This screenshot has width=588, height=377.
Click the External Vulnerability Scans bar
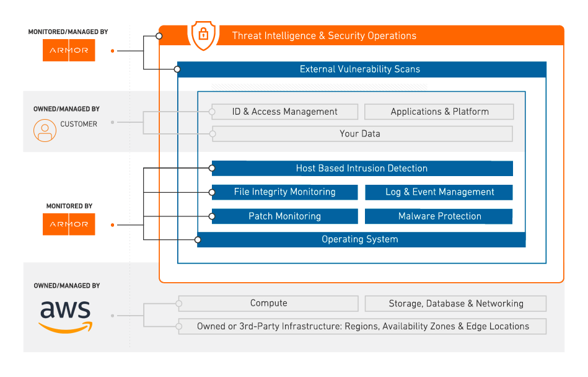361,69
